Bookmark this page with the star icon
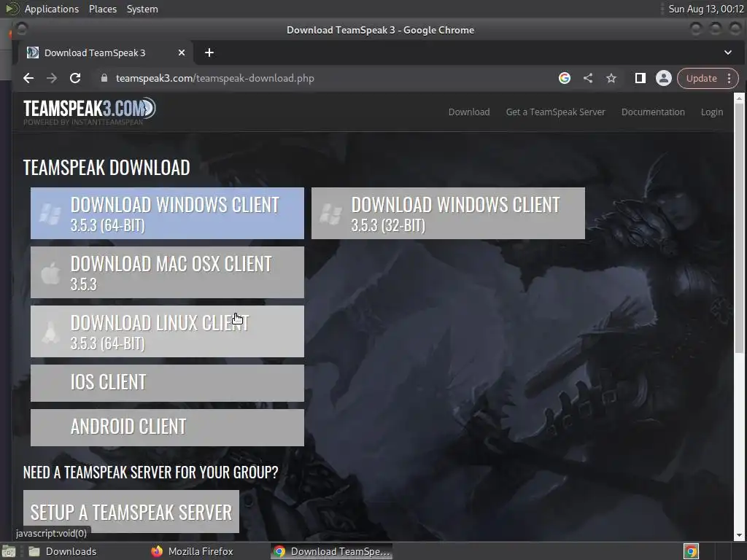Viewport: 747px width, 560px height. (x=611, y=78)
